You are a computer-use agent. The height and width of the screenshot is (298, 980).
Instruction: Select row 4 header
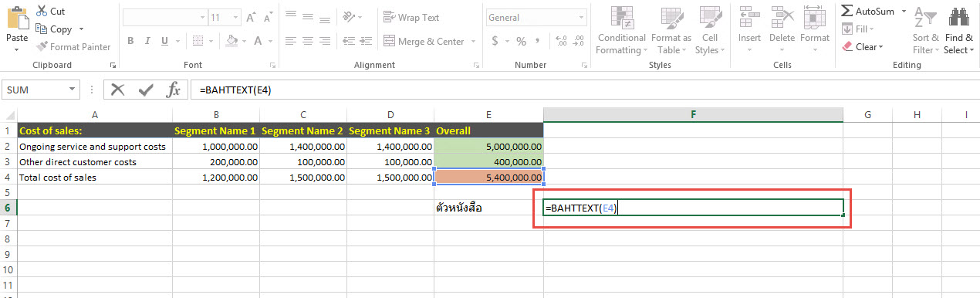click(8, 177)
